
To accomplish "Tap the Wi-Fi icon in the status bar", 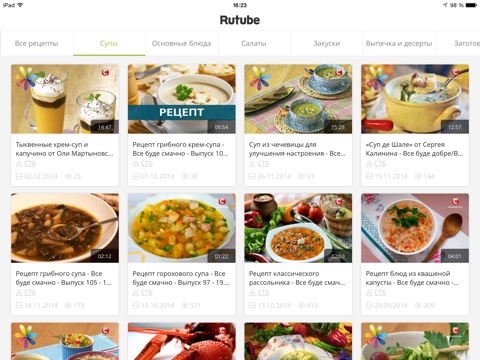I will tap(20, 5).
